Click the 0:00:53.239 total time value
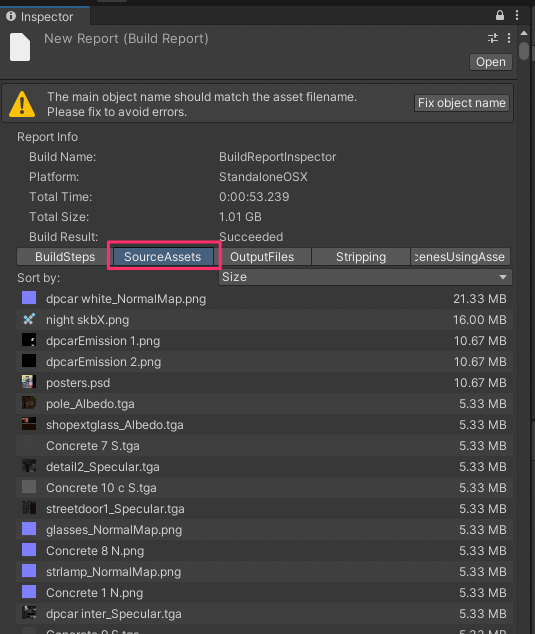Screen dimensions: 535x634 254,197
